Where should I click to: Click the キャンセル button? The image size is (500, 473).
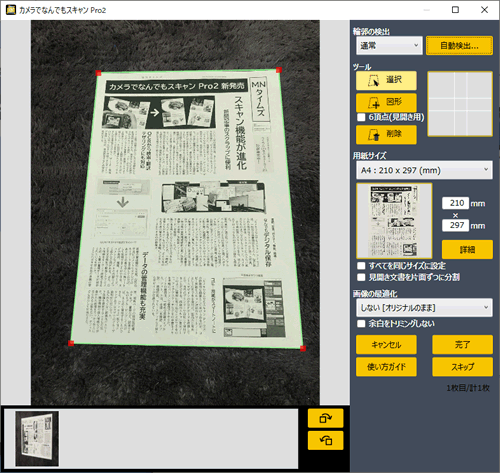(x=386, y=344)
